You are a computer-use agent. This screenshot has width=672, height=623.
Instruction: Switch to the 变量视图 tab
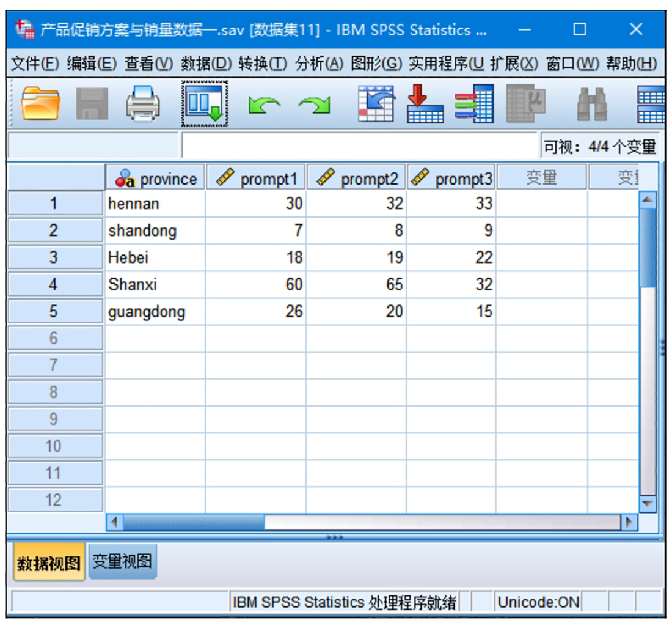pyautogui.click(x=122, y=561)
